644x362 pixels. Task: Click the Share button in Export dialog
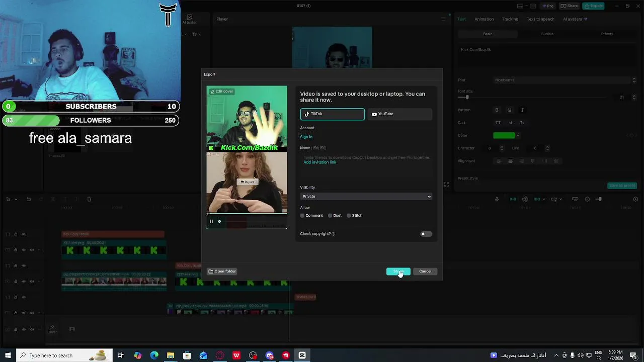click(398, 271)
